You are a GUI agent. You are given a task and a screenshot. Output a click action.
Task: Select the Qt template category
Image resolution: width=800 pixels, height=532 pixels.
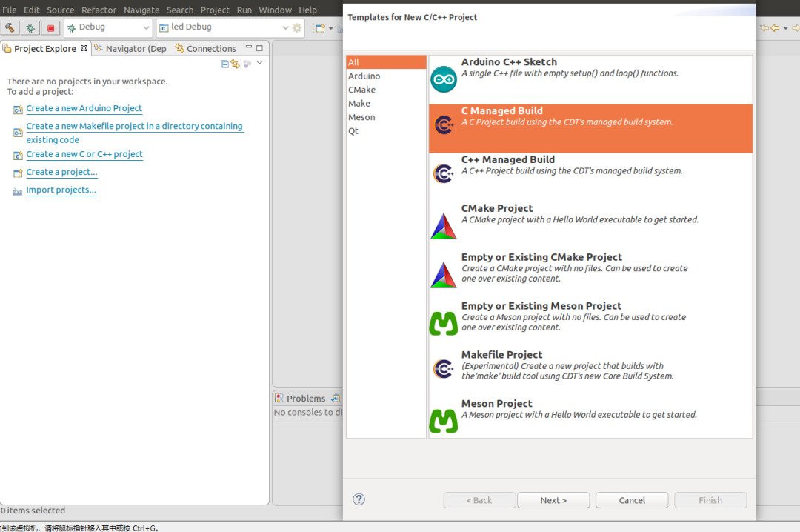tap(386, 131)
